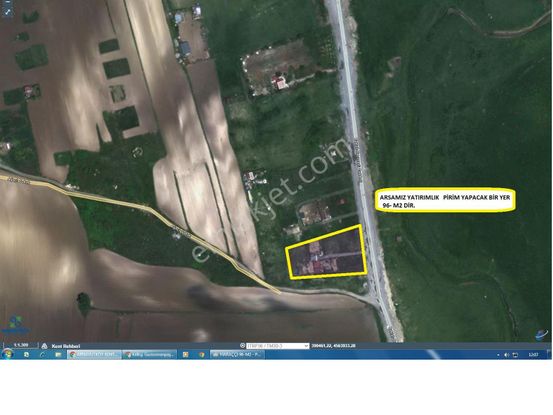Open the orange square taskbar icon
Screen dimensions: 553x415
click(x=185, y=355)
